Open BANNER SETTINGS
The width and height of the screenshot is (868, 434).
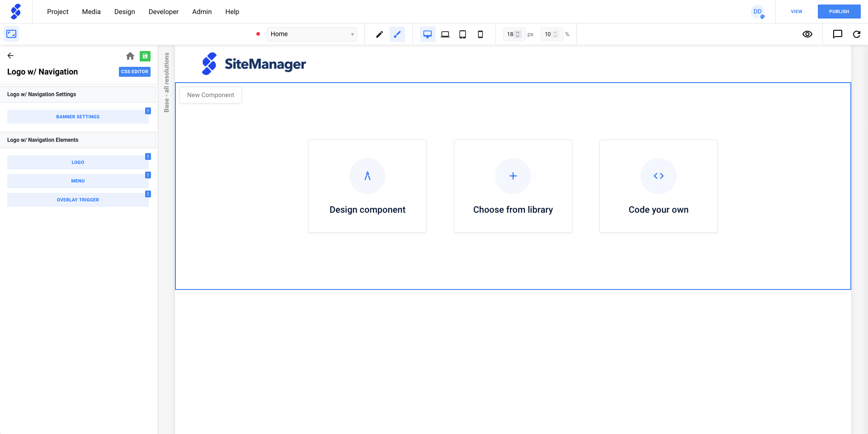click(78, 117)
